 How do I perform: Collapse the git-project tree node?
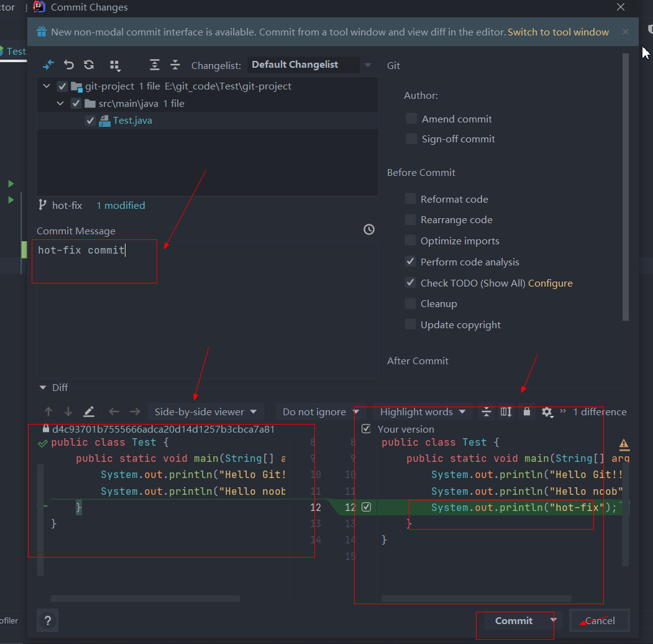[x=47, y=86]
